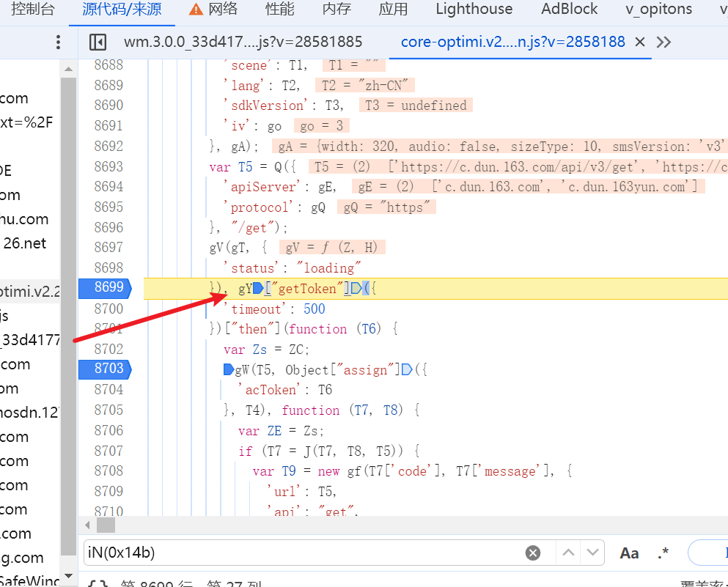Click the inline value gQ = "https"
728x587 pixels.
pyautogui.click(x=387, y=207)
